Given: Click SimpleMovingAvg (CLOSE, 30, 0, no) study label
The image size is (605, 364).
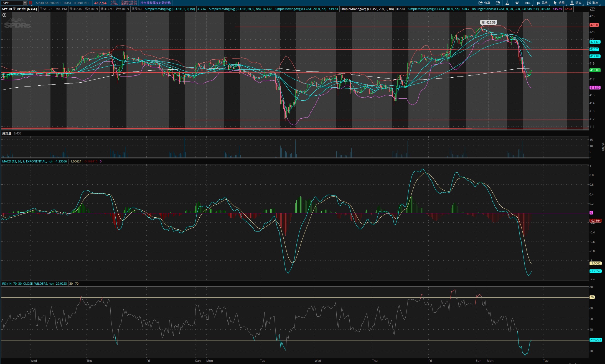Looking at the screenshot, I should pos(433,9).
